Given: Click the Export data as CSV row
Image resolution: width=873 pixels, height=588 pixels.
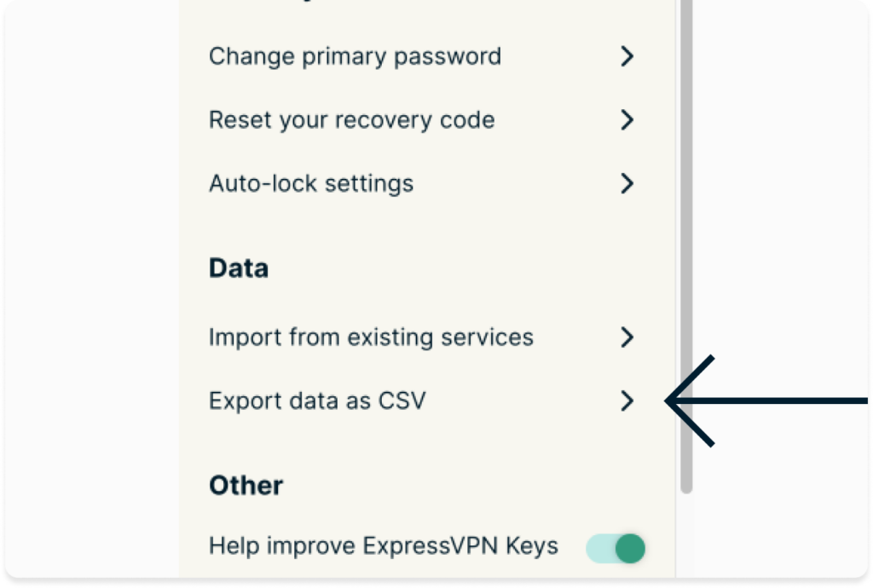Looking at the screenshot, I should pos(418,401).
